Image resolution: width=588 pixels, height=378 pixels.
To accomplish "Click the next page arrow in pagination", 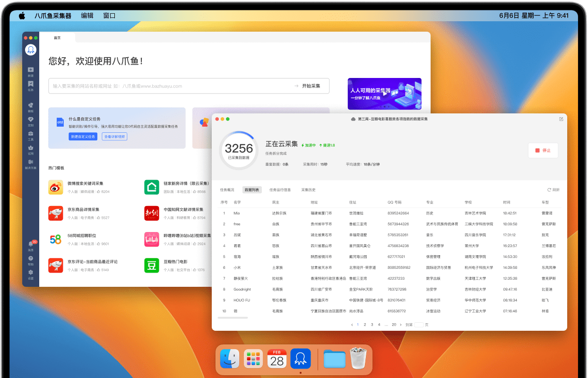I will pos(401,325).
